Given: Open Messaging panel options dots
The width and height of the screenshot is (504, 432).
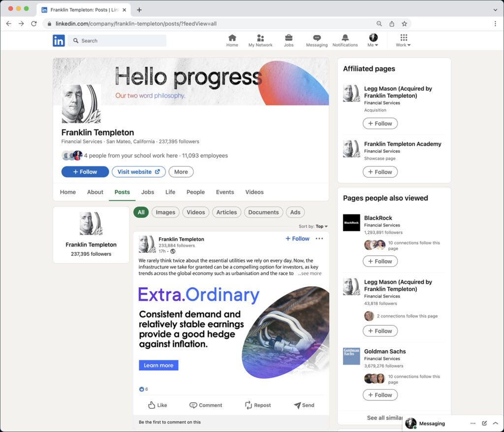Looking at the screenshot, I should pos(473,423).
